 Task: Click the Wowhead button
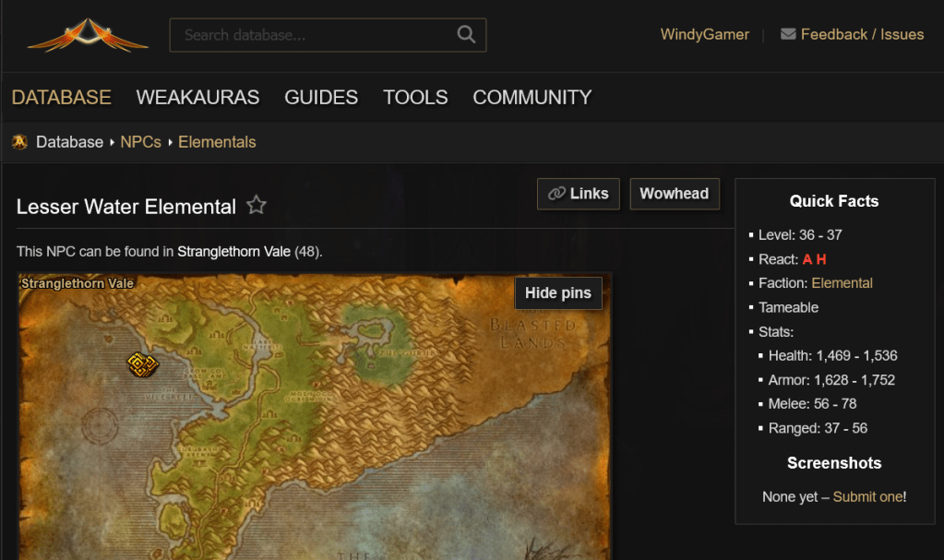(x=674, y=194)
